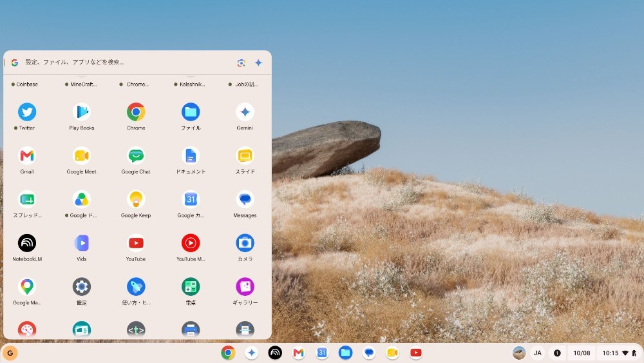Launch the 電卓 (Calculator) app
The width and height of the screenshot is (644, 363).
(x=191, y=286)
